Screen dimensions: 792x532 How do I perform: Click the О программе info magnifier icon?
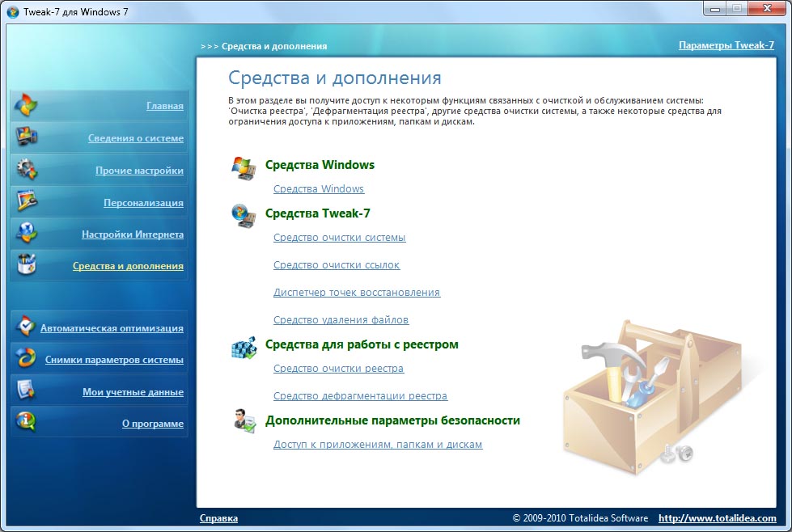pyautogui.click(x=25, y=422)
